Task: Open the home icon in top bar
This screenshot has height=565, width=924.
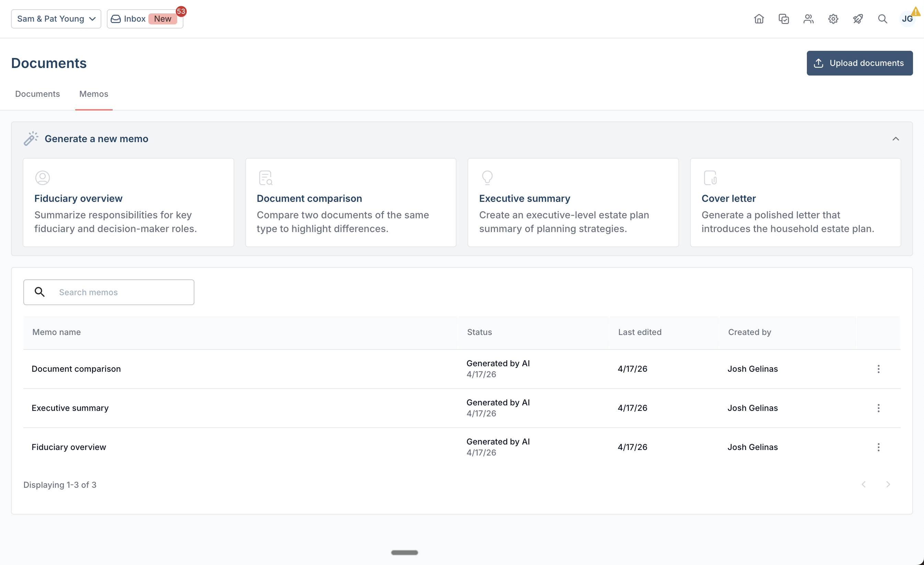Action: [759, 19]
